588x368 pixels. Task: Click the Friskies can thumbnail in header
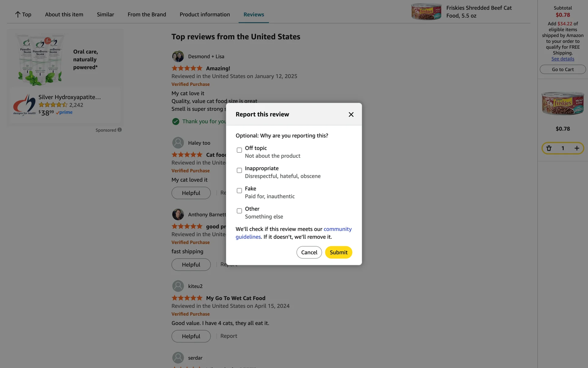tap(426, 12)
